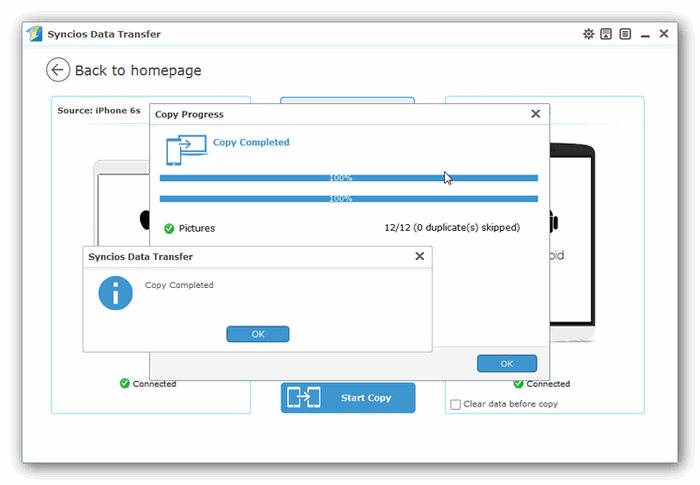The image size is (700, 485).
Task: Click the lower 100% progress bar
Action: pos(349,199)
